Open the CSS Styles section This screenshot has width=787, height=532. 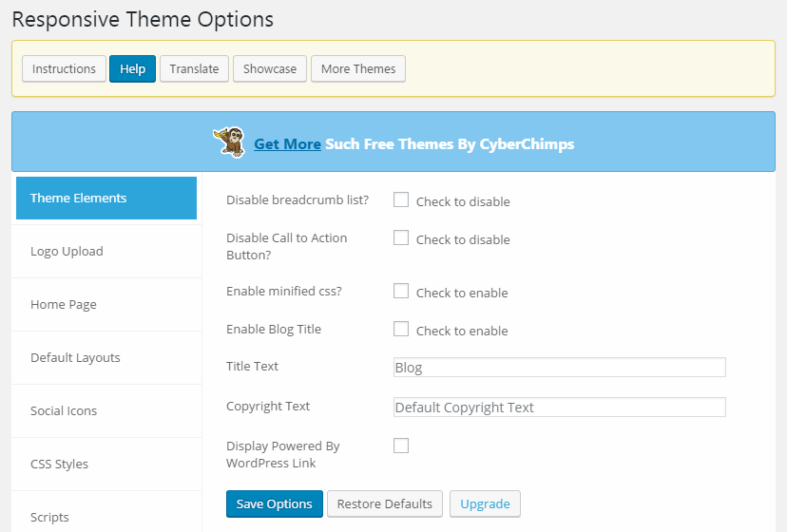[106, 465]
